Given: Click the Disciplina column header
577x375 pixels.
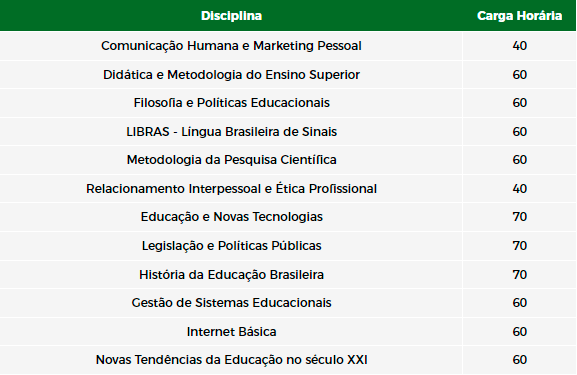Looking at the screenshot, I should point(231,16).
